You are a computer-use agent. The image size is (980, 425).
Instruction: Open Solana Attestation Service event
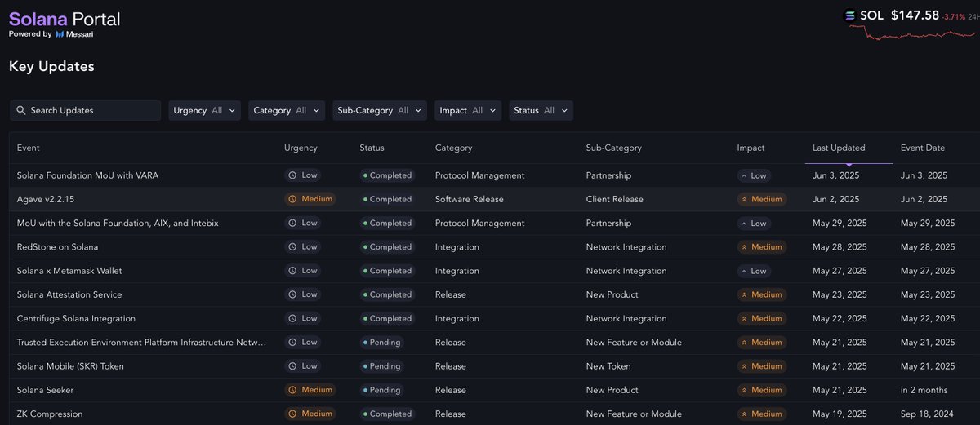pos(69,294)
